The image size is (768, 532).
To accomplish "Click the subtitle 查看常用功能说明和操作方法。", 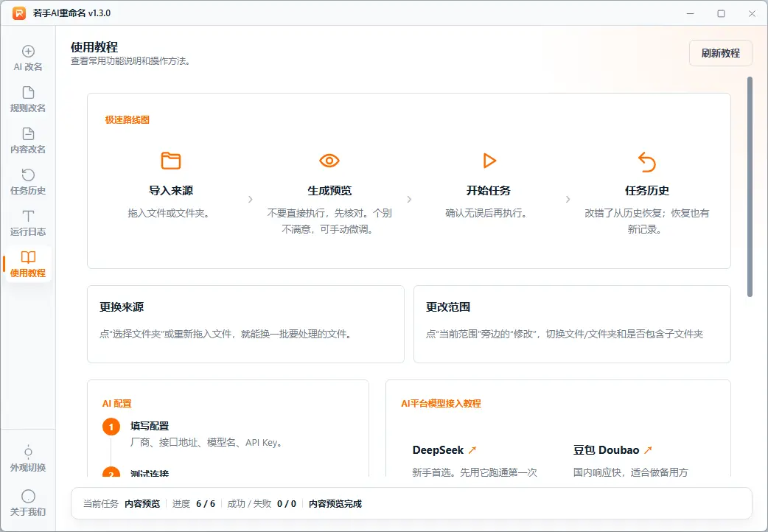I will [x=130, y=61].
